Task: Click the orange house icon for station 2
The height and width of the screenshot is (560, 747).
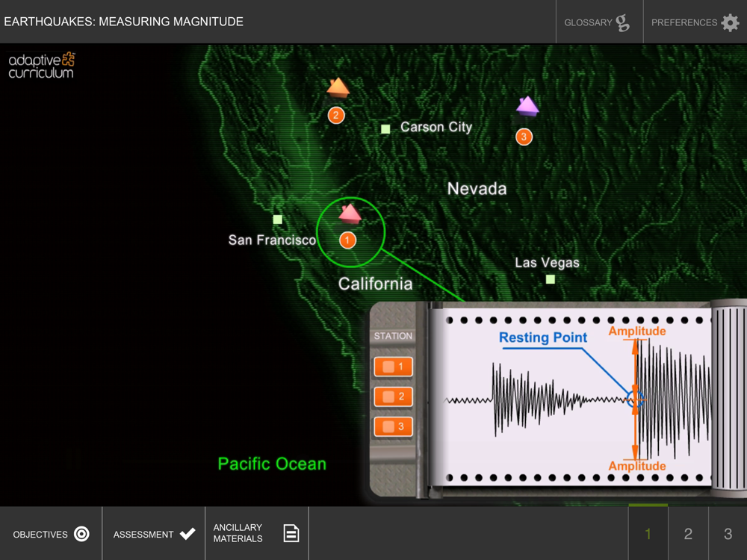Action: point(338,87)
